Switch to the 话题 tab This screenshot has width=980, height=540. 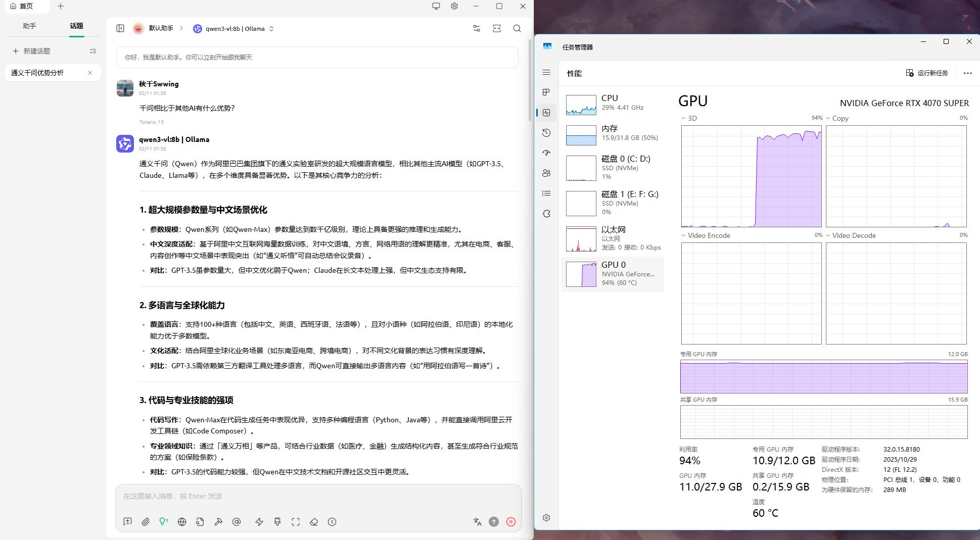77,26
